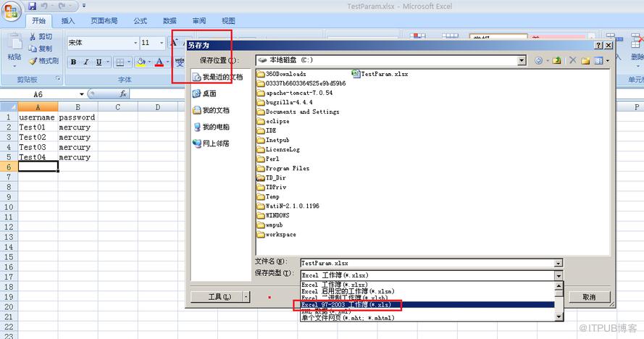This screenshot has width=644, height=339.
Task: Click the Delete X icon in dialog toolbar
Action: tap(572, 60)
